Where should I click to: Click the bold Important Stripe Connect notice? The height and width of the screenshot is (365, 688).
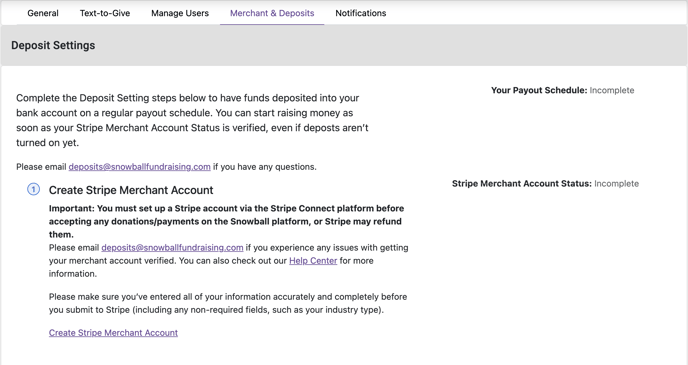click(x=226, y=221)
